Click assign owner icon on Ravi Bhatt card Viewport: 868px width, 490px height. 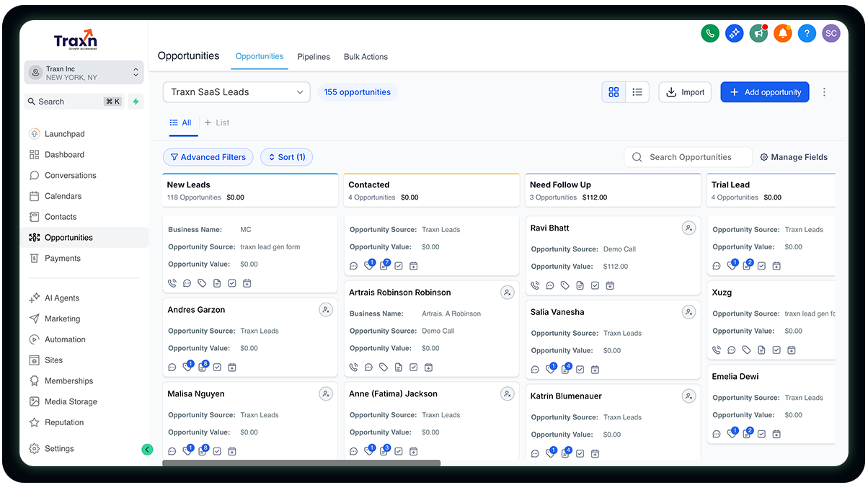tap(688, 228)
